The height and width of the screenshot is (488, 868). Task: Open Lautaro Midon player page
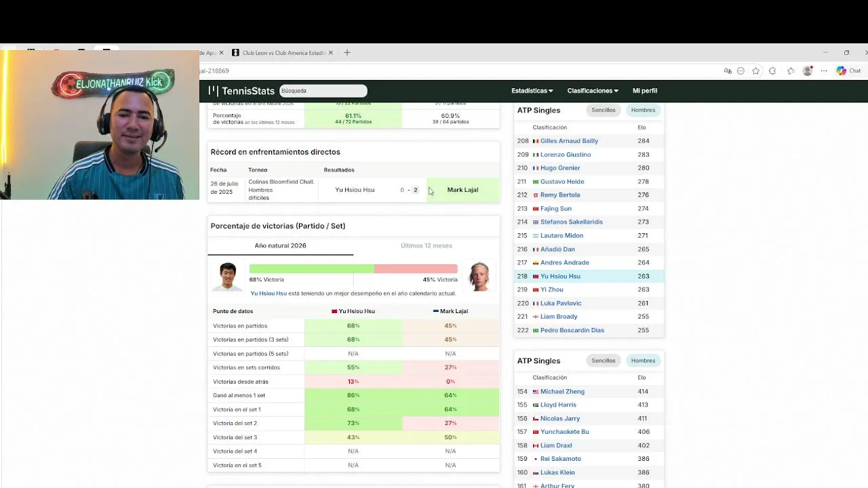click(x=561, y=235)
